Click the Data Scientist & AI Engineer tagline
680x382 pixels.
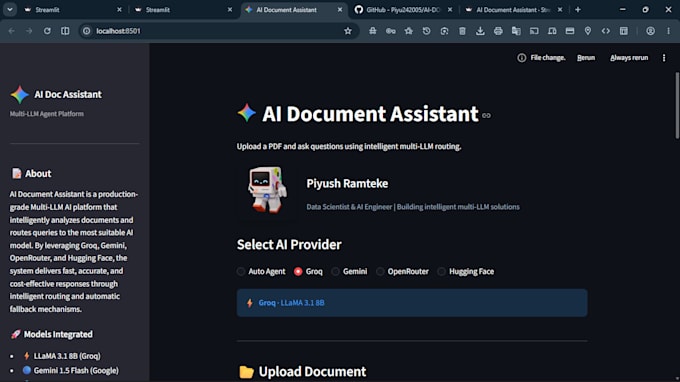[x=413, y=207]
